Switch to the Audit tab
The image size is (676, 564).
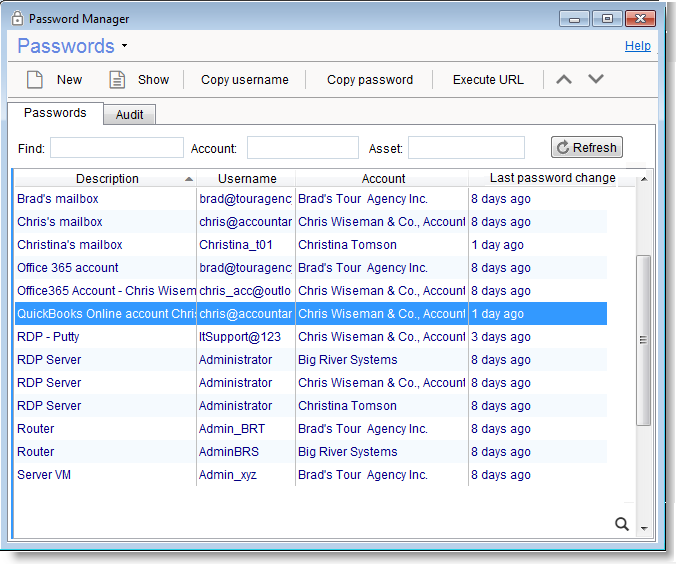[x=129, y=114]
